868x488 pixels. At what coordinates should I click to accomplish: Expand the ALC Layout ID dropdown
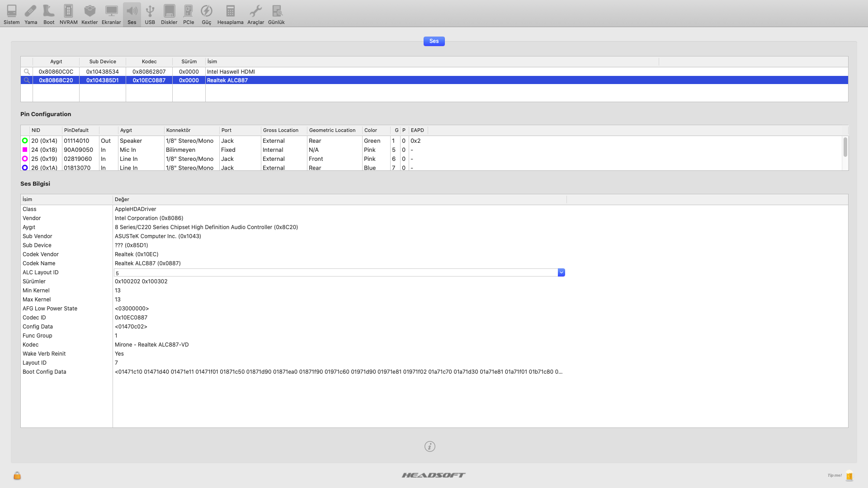(561, 272)
